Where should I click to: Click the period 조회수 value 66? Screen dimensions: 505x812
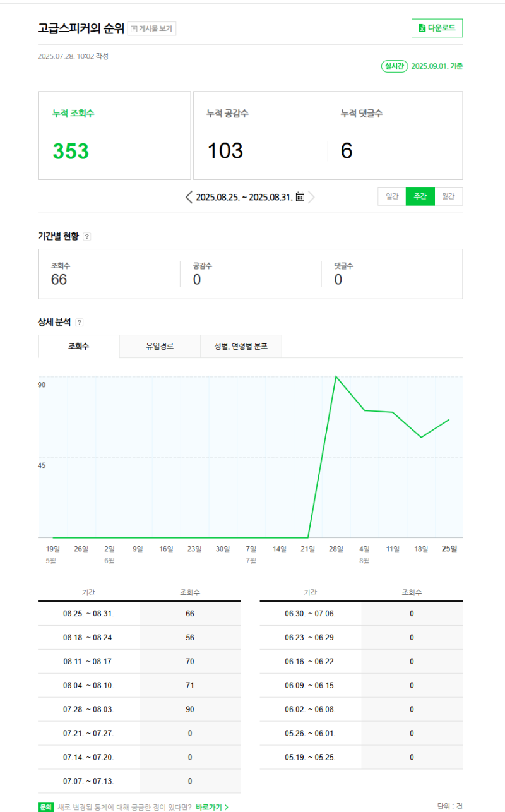pyautogui.click(x=59, y=280)
